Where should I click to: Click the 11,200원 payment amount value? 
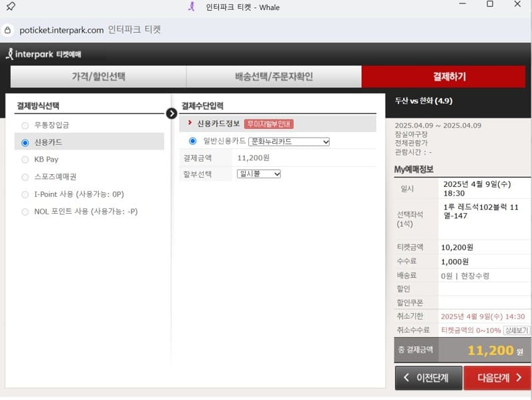point(254,158)
